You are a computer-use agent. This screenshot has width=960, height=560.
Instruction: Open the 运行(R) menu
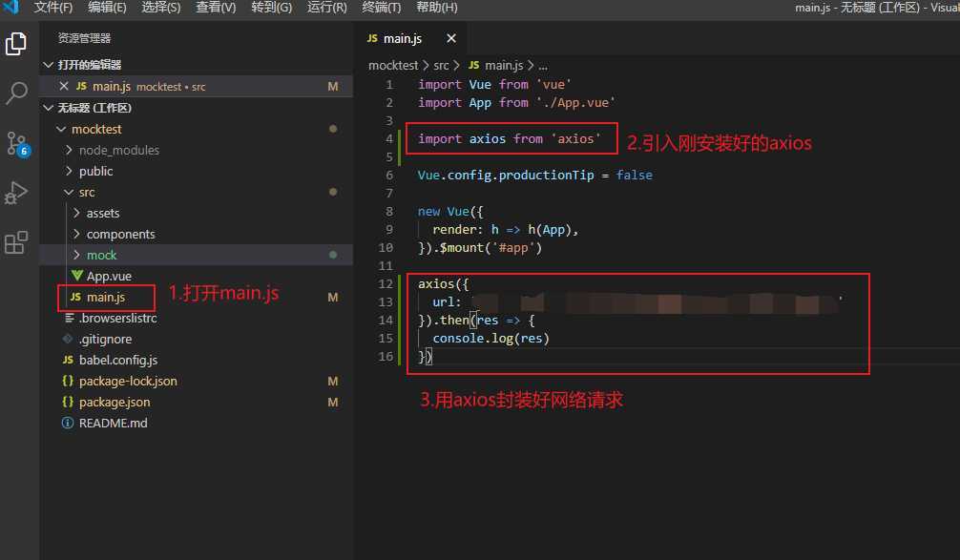327,8
